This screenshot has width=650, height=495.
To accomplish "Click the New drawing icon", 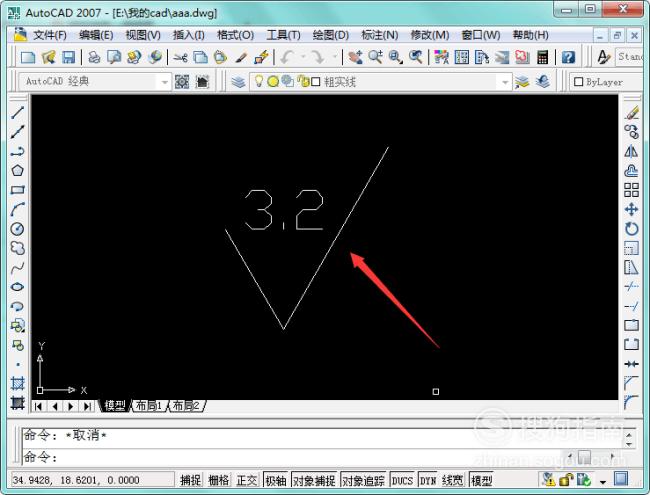I will click(28, 57).
